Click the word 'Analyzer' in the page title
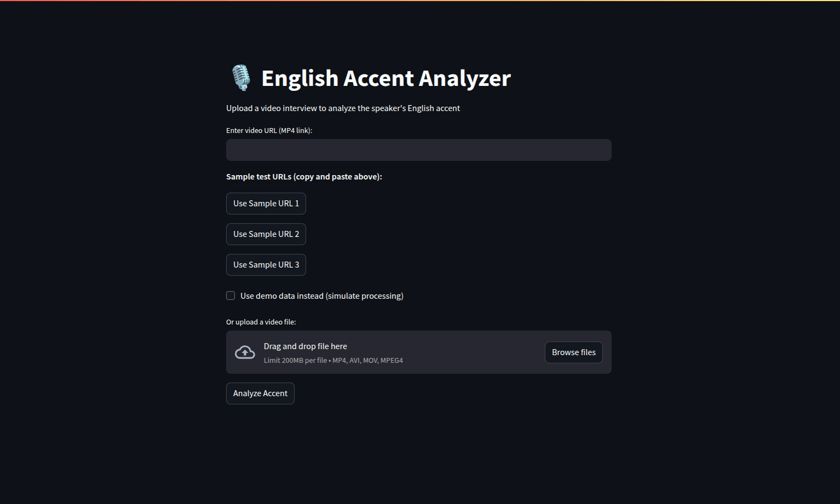This screenshot has height=504, width=840. point(465,78)
